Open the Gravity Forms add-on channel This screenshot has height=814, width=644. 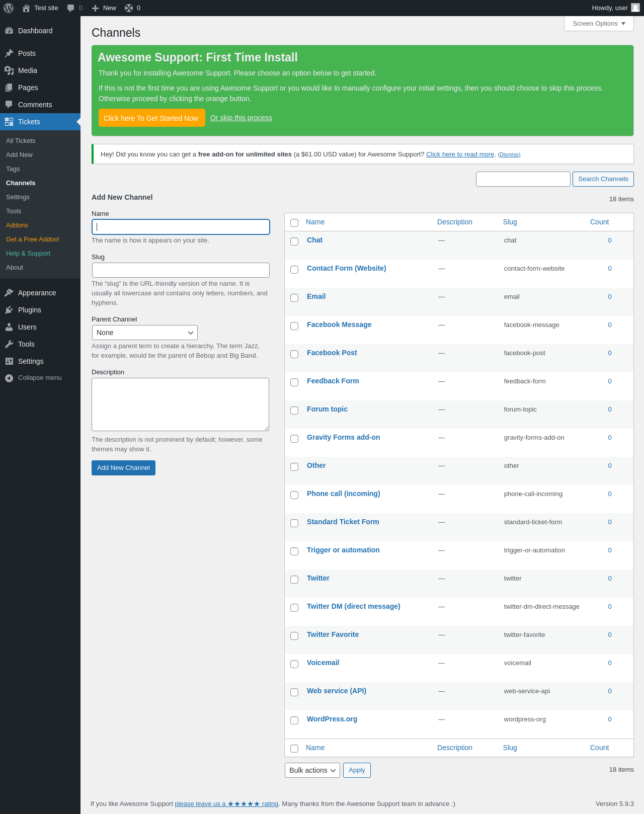pyautogui.click(x=344, y=437)
